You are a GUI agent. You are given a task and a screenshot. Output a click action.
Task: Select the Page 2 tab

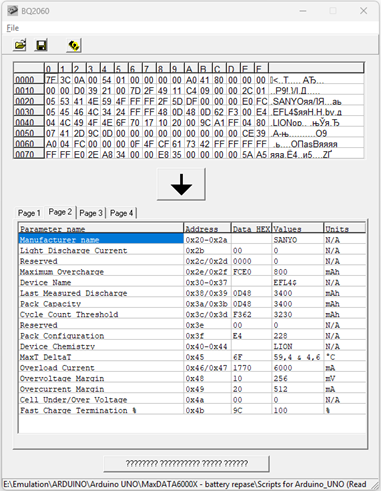(60, 212)
